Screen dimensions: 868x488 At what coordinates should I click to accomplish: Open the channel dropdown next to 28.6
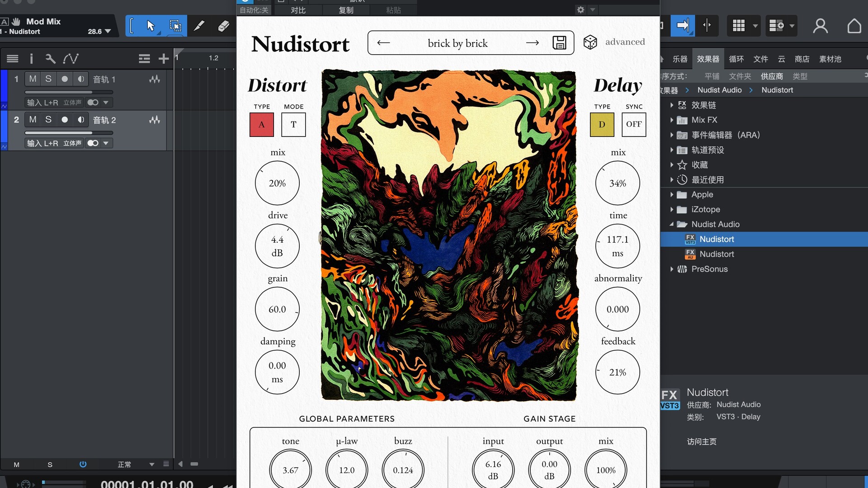[108, 31]
